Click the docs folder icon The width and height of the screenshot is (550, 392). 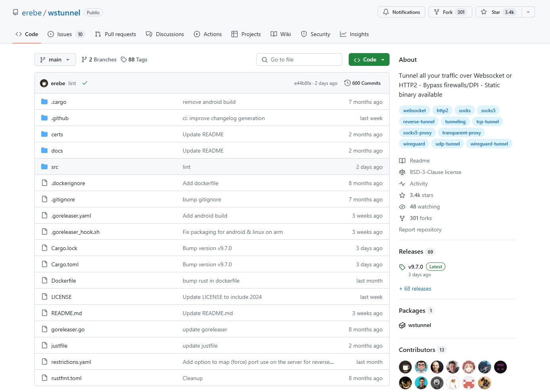coord(44,151)
